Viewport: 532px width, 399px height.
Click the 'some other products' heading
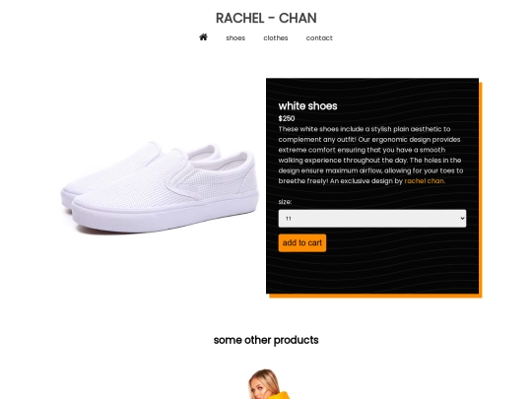point(266,340)
